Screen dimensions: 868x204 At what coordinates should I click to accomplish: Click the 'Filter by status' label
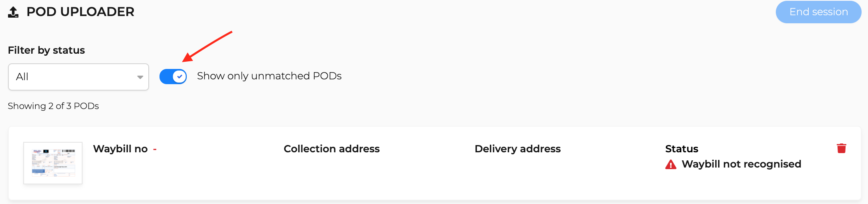(46, 50)
